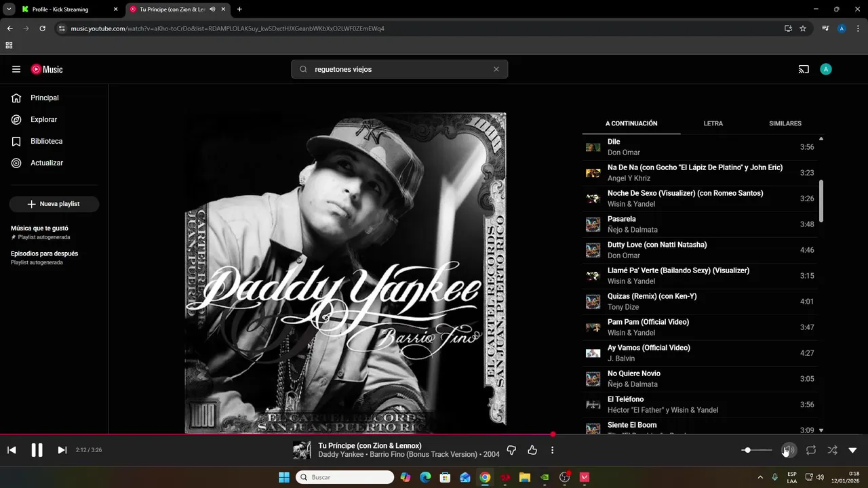Play Dile by Don Omar
868x488 pixels.
coord(700,147)
